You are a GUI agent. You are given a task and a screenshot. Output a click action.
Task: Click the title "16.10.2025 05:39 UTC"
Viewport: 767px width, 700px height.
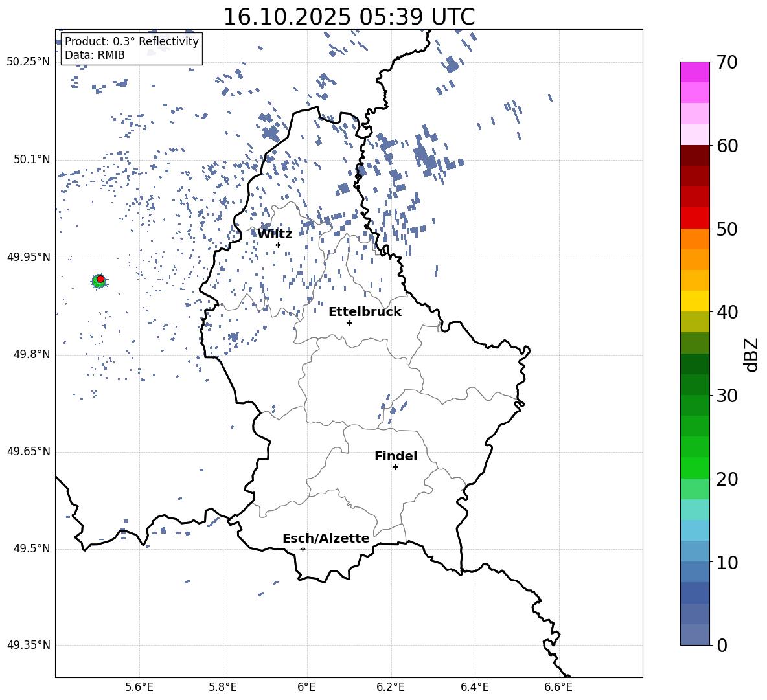(349, 17)
